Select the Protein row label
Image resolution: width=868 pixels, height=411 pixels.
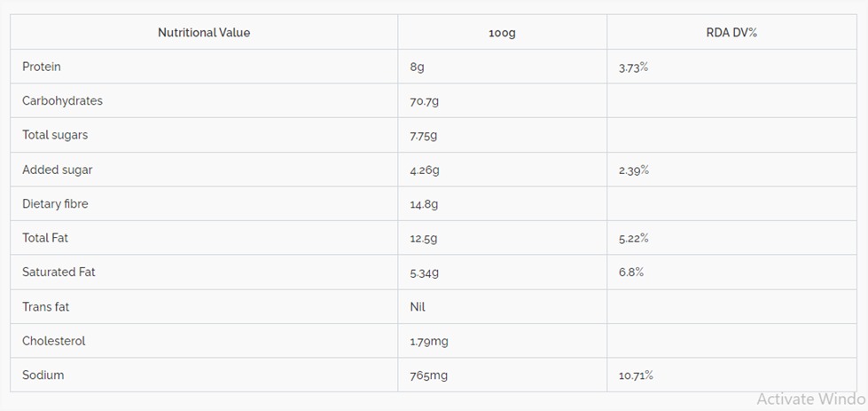pyautogui.click(x=42, y=67)
